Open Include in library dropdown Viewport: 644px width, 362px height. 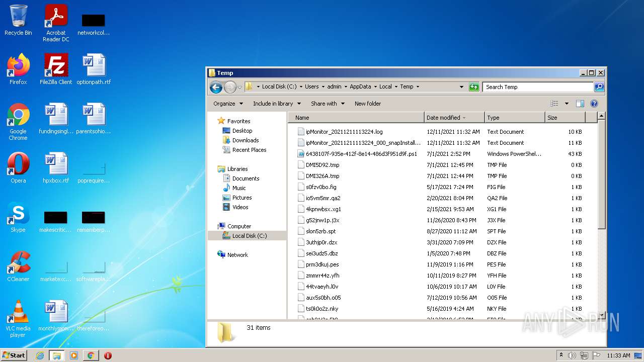click(x=277, y=104)
